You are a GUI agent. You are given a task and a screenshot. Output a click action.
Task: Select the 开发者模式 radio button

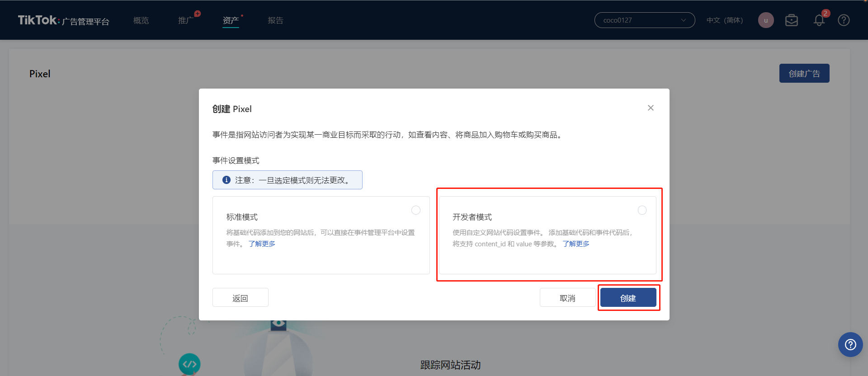click(x=642, y=210)
